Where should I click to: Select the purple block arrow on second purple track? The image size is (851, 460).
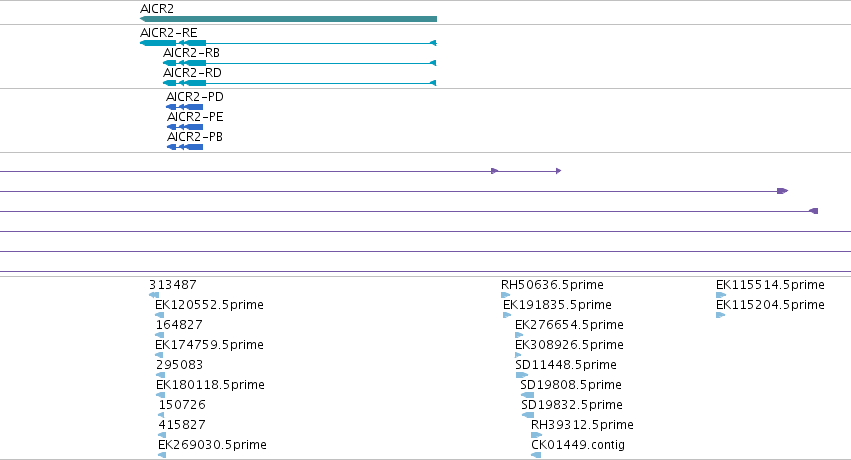click(783, 191)
